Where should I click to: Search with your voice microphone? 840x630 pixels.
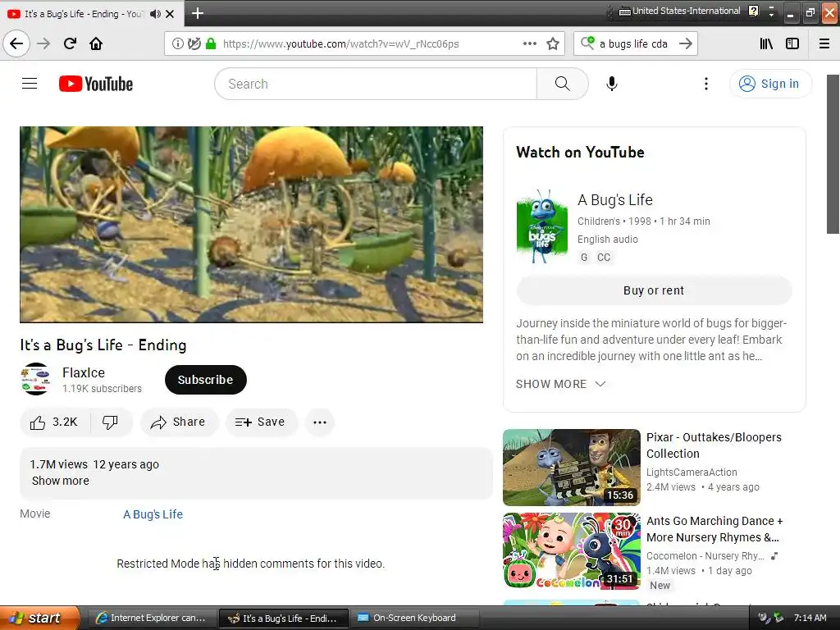tap(612, 84)
